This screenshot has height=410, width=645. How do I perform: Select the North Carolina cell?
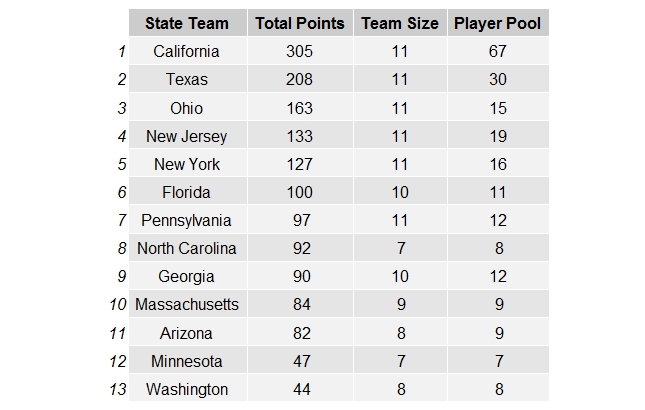coord(188,248)
